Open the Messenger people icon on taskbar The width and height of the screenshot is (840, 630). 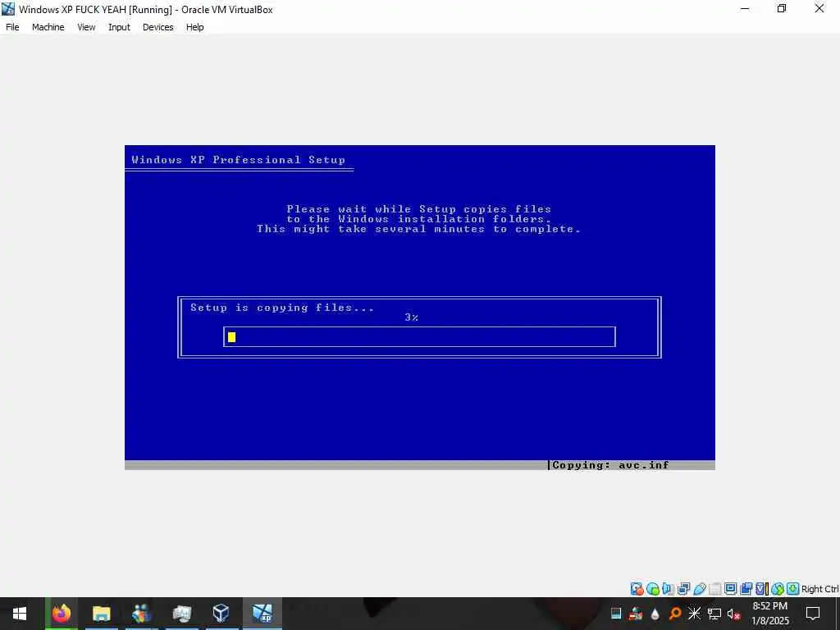(x=141, y=614)
